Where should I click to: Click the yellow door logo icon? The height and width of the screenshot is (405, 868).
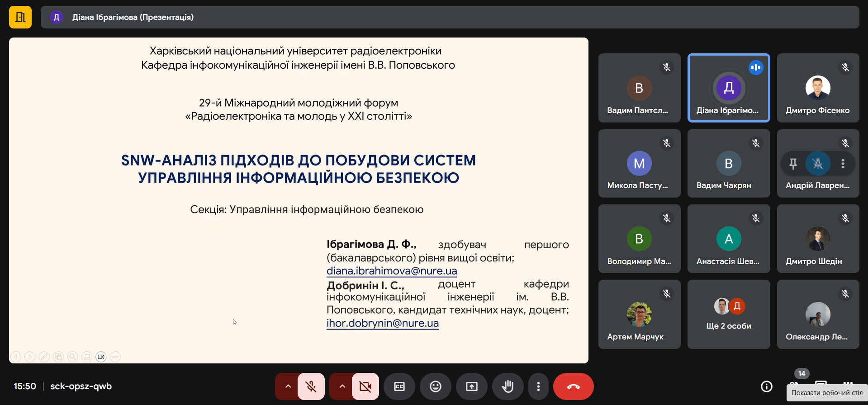click(20, 17)
